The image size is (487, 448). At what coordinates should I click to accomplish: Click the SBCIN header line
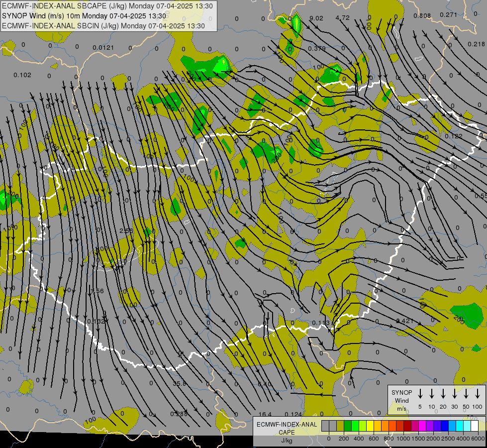(x=103, y=26)
